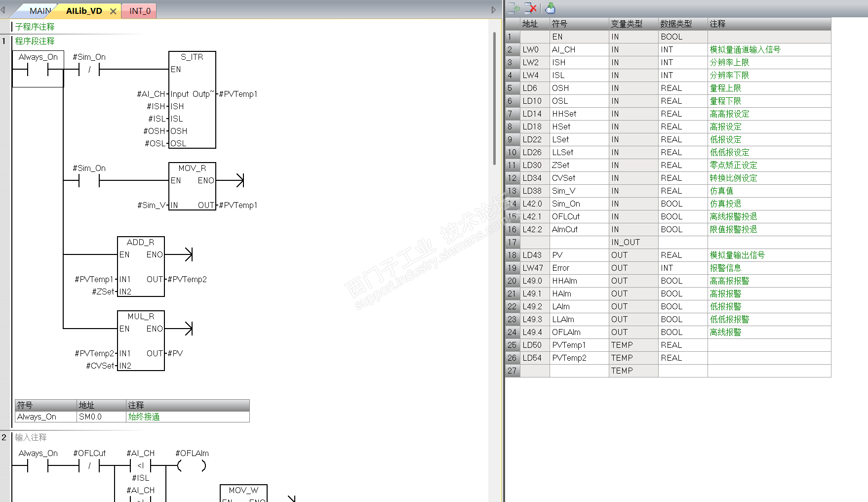Screen dimensions: 868x502
Task: Select the HHAlm symbol cell
Action: [x=579, y=281]
